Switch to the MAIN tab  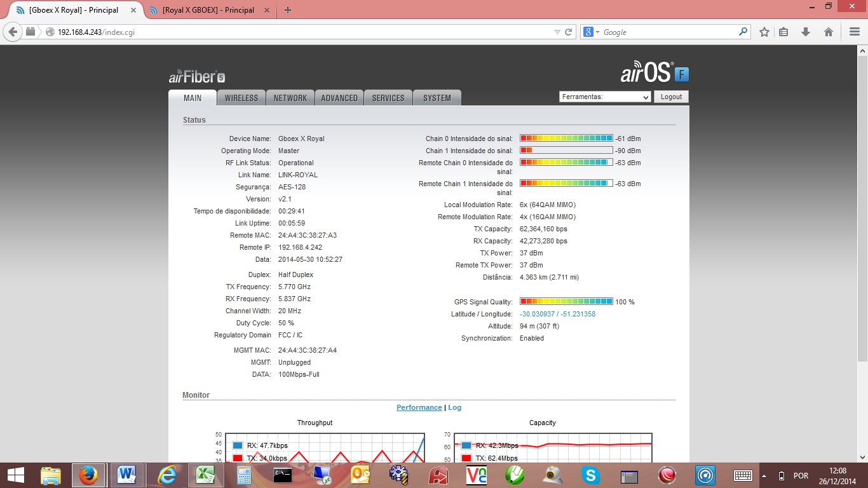tap(193, 98)
